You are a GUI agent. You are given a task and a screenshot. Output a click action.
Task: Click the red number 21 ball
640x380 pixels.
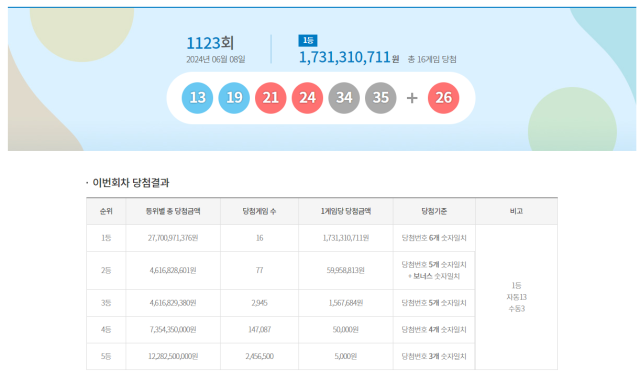click(x=271, y=98)
